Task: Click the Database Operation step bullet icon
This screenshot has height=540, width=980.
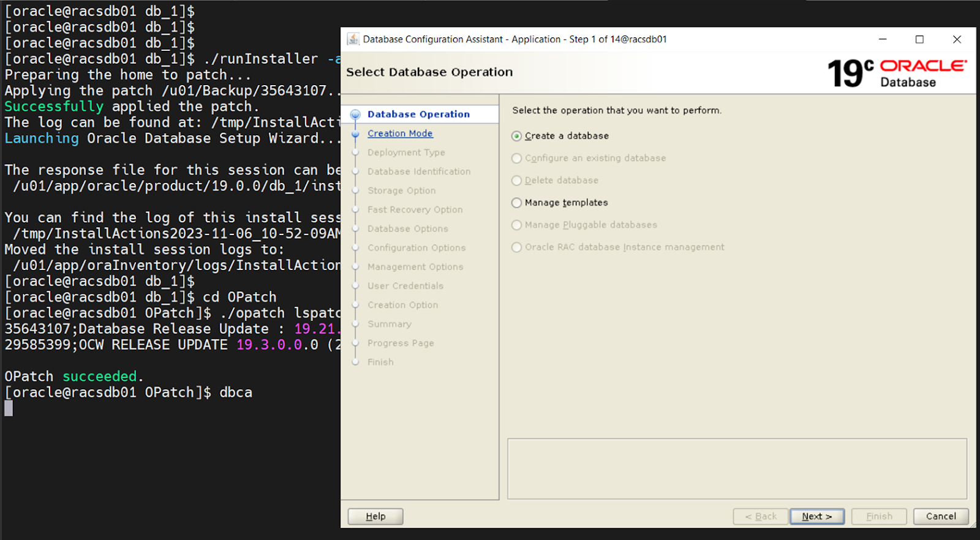Action: coord(355,114)
